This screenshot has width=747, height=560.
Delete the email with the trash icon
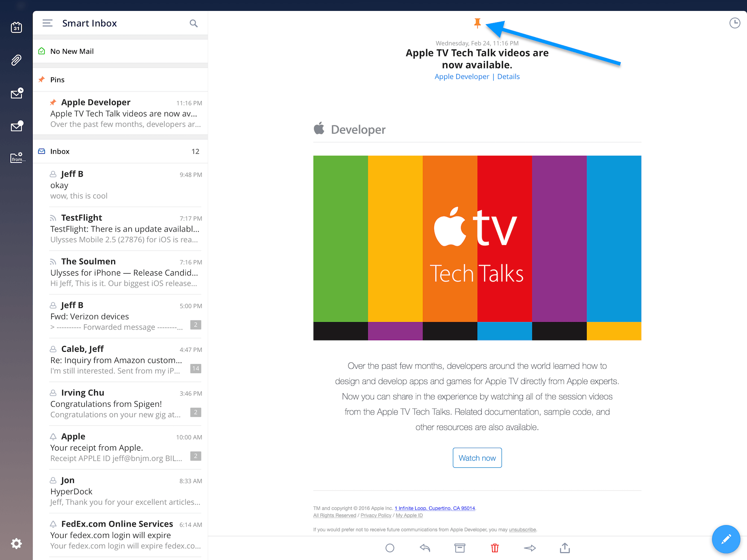click(494, 548)
